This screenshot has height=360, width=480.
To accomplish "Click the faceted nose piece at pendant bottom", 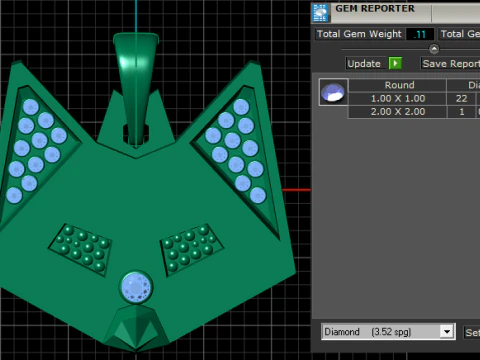I will point(136,327).
